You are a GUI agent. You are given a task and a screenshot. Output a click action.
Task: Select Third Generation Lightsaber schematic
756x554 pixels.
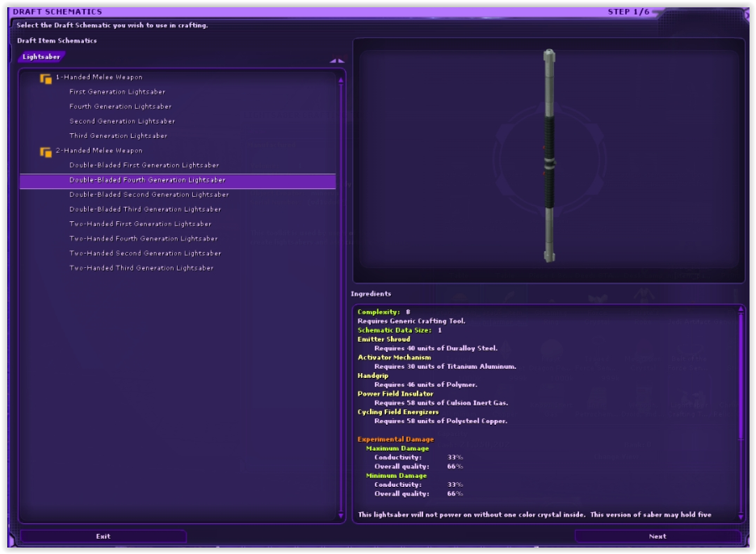coord(118,136)
